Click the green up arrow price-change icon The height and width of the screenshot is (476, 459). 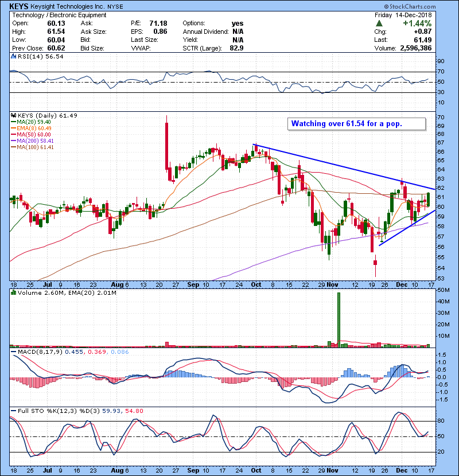click(379, 24)
